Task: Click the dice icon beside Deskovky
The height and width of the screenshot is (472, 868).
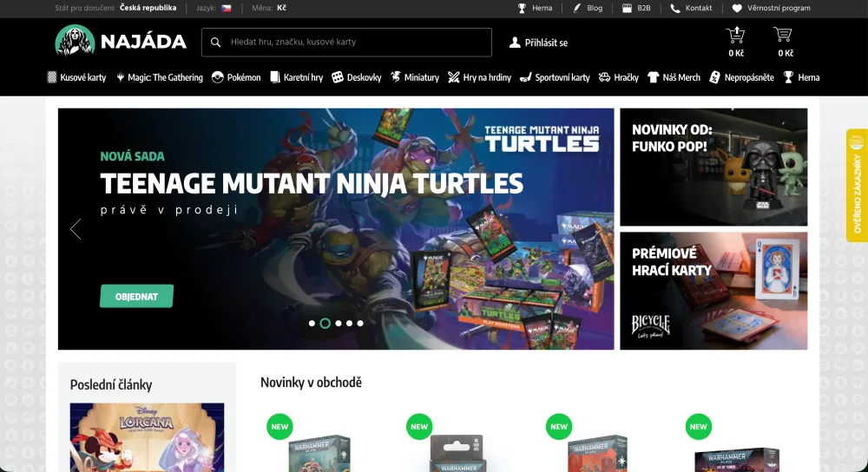Action: [337, 77]
